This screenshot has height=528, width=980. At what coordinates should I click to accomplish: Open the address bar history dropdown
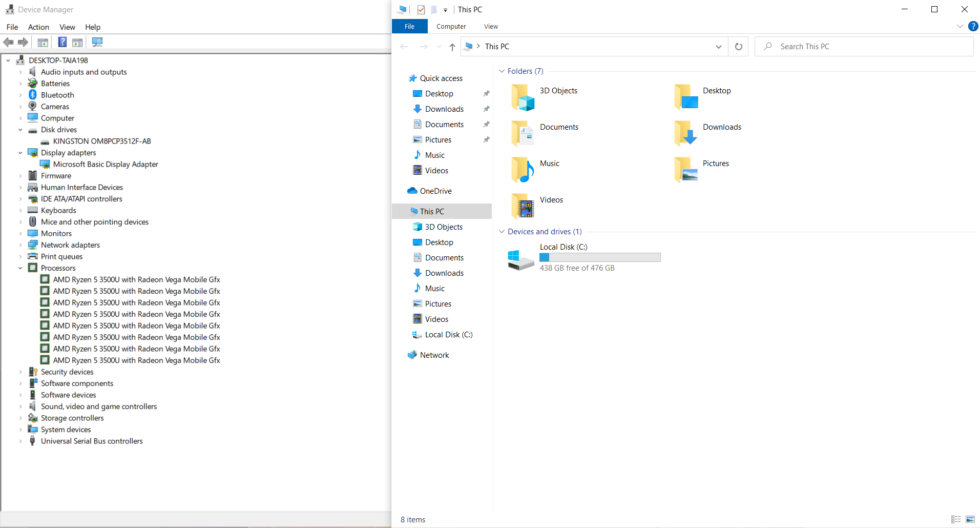click(718, 47)
